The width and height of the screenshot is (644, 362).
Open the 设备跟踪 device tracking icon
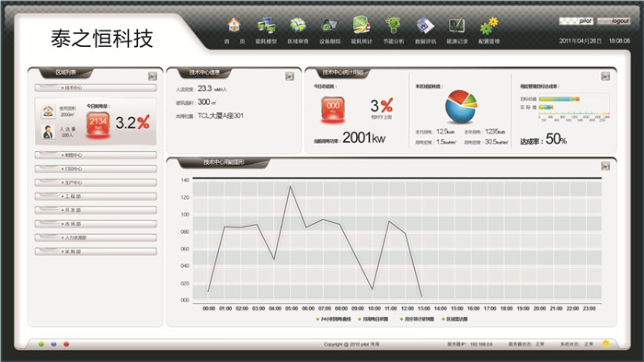pos(329,26)
